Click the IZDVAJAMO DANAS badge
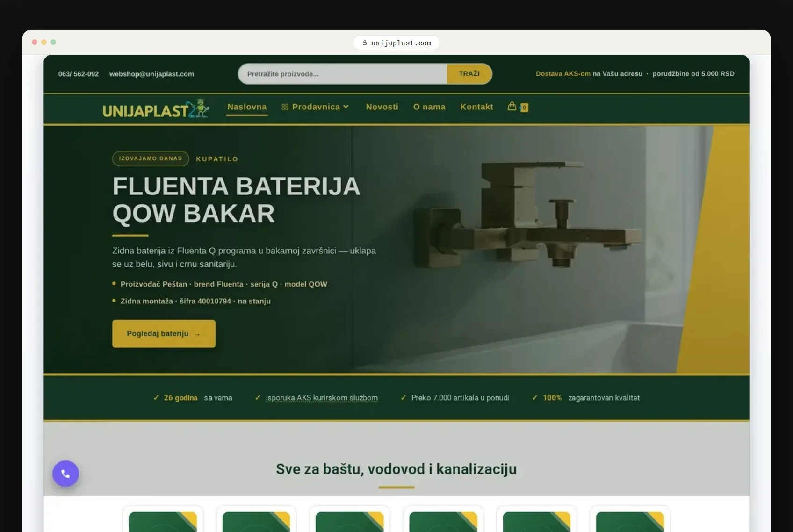 tap(151, 158)
